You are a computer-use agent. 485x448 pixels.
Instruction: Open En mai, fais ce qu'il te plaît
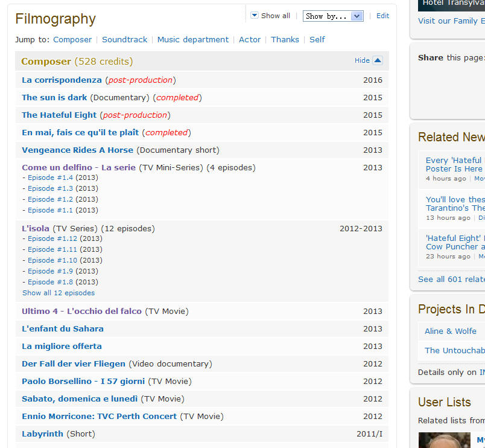tap(80, 132)
